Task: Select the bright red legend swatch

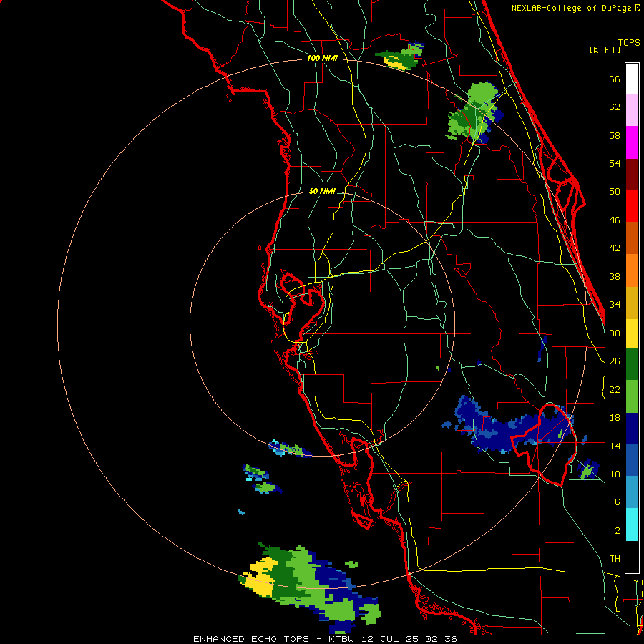Action: (632, 206)
